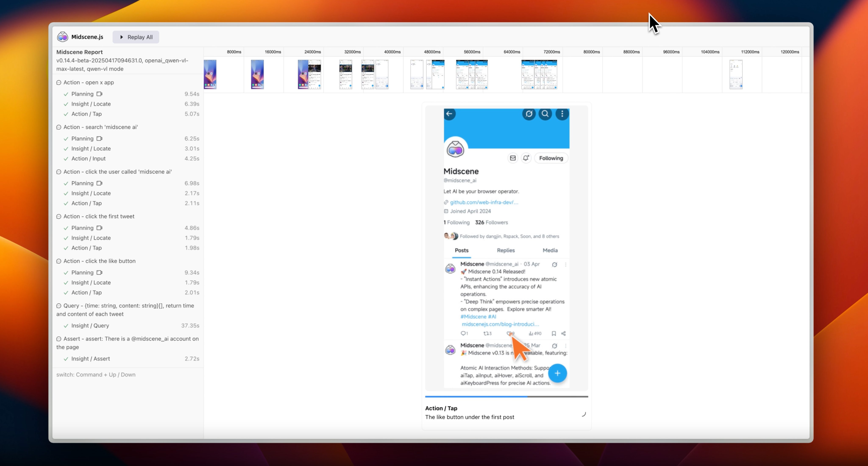
Task: Click the reply icon under first post
Action: coord(463,333)
